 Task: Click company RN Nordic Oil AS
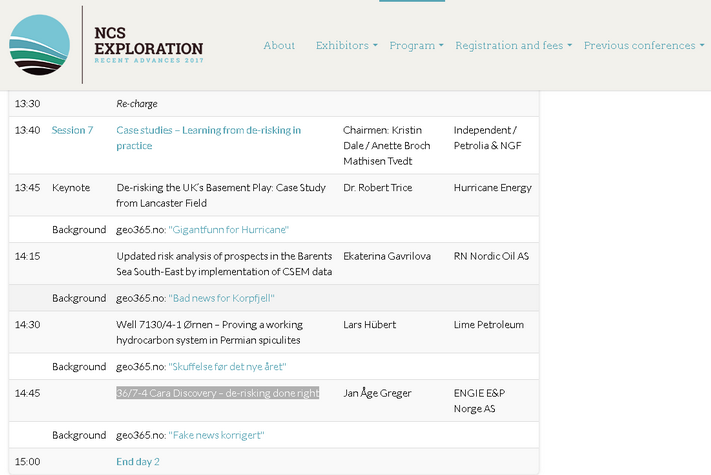pyautogui.click(x=491, y=256)
